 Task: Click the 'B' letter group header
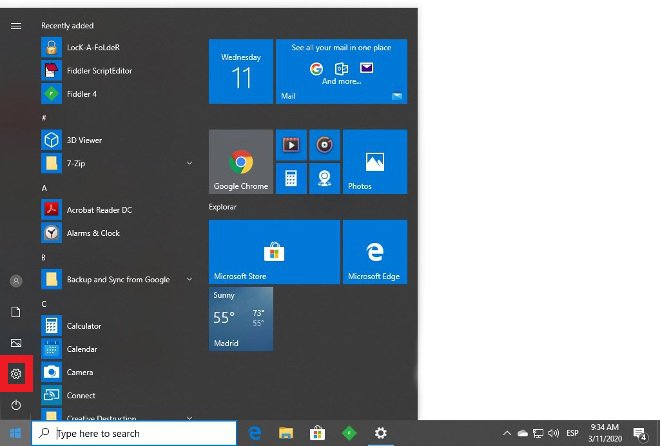(x=43, y=258)
